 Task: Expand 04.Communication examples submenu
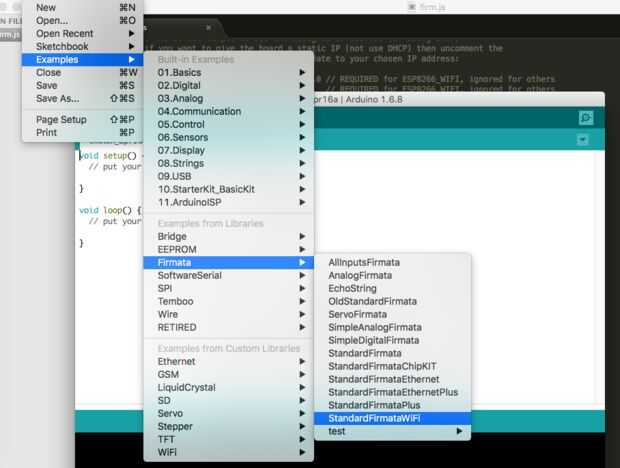point(229,111)
